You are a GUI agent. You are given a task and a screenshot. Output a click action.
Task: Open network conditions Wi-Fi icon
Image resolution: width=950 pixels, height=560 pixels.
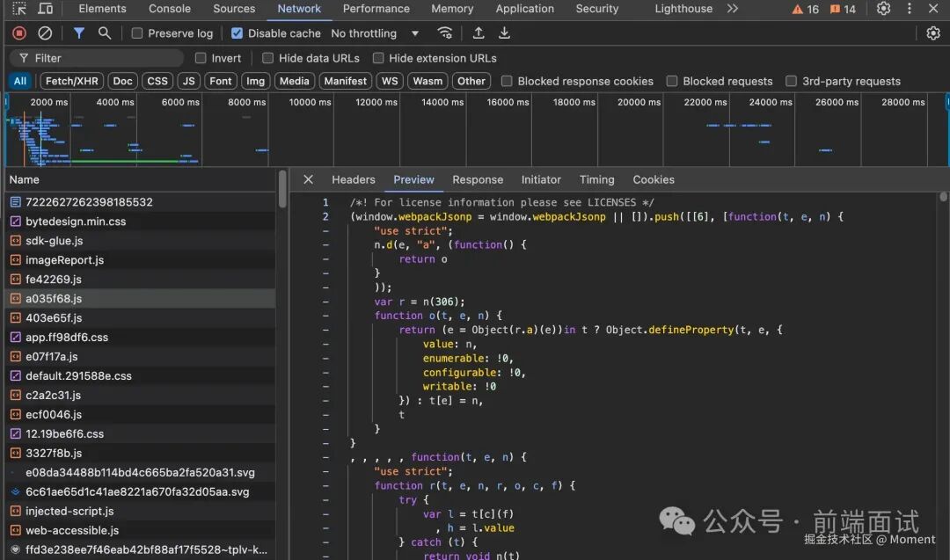pos(445,33)
